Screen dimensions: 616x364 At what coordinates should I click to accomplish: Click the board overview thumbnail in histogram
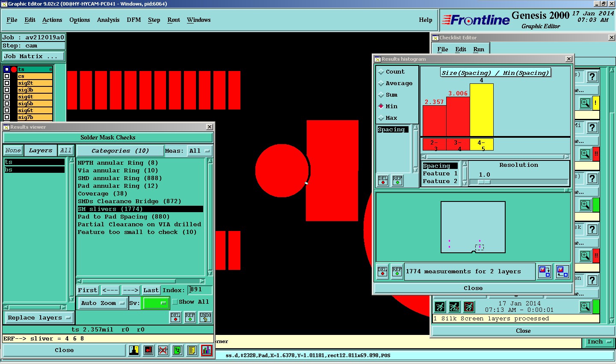(x=473, y=227)
